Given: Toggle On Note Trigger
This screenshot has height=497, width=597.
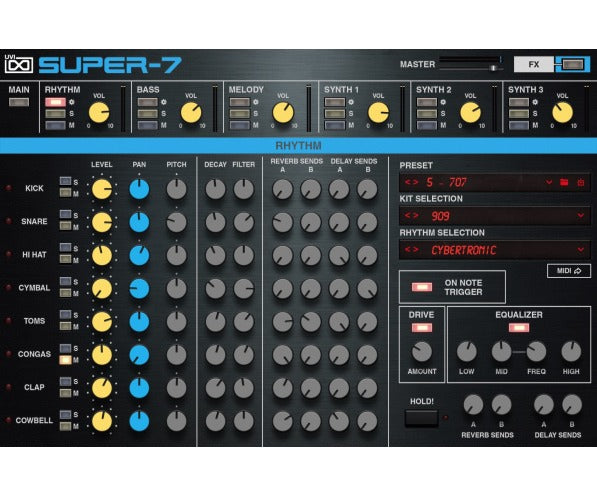Looking at the screenshot, I should [422, 287].
